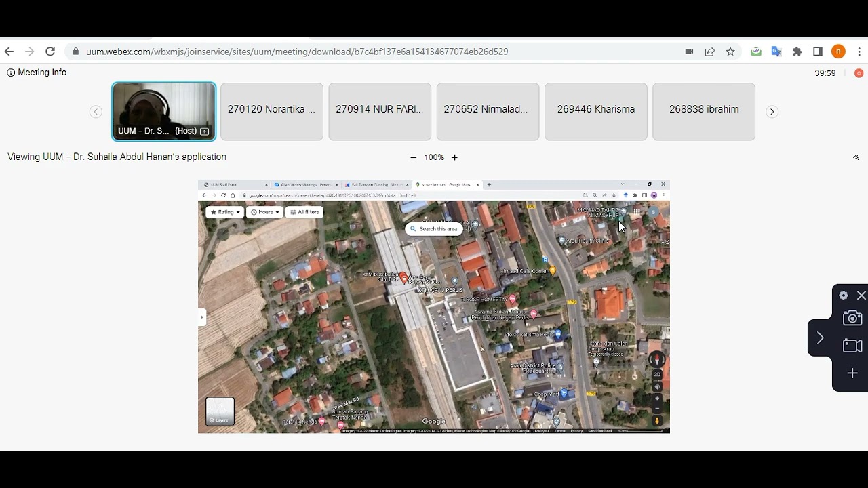Take a screenshot with camera icon
The image size is (868, 488).
[x=852, y=318]
